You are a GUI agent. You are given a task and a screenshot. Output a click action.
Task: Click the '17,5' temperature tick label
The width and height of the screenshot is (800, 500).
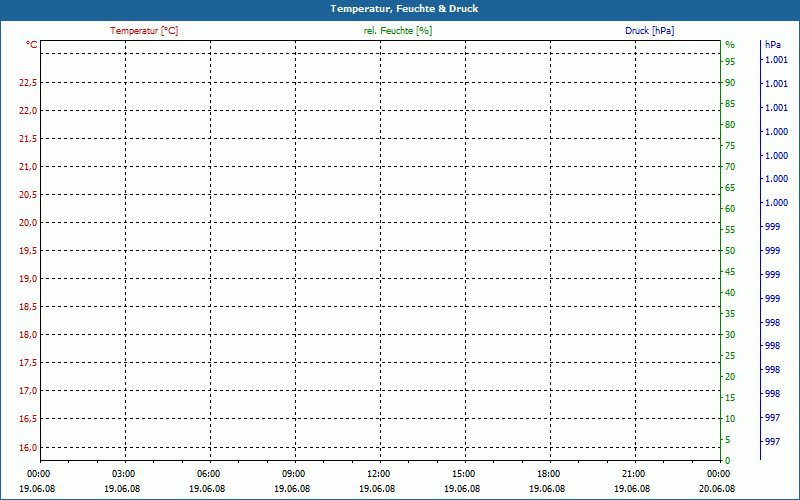(x=28, y=363)
